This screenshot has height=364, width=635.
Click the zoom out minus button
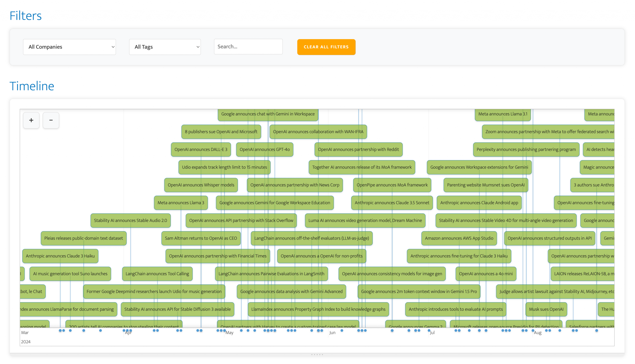(51, 120)
